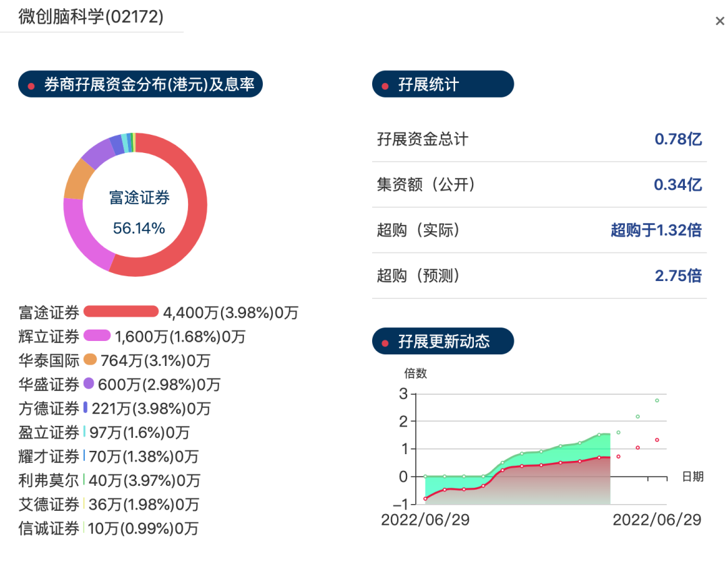Image resolution: width=728 pixels, height=564 pixels.
Task: Click the 富途证券 legend name
Action: pos(49,313)
